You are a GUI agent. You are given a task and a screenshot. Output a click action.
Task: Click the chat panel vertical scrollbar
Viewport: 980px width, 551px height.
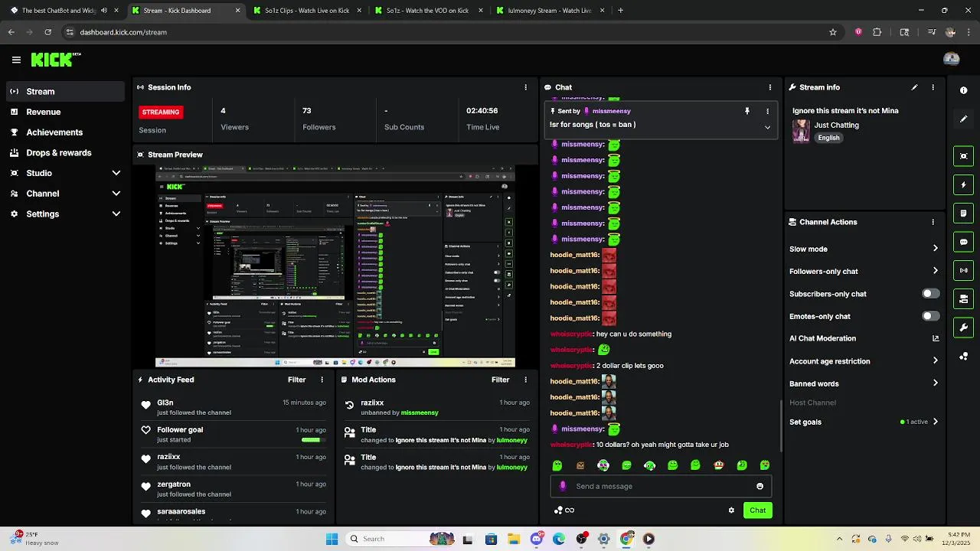(x=780, y=426)
